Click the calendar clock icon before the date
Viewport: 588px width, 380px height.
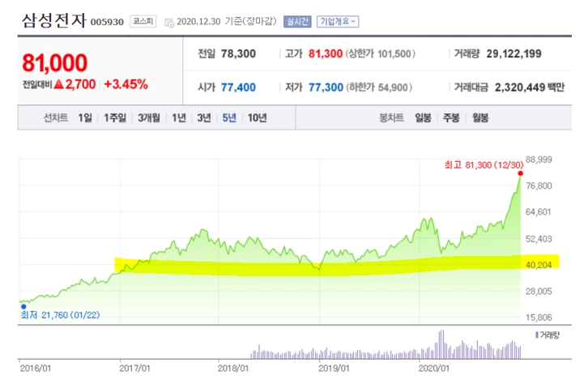click(169, 23)
